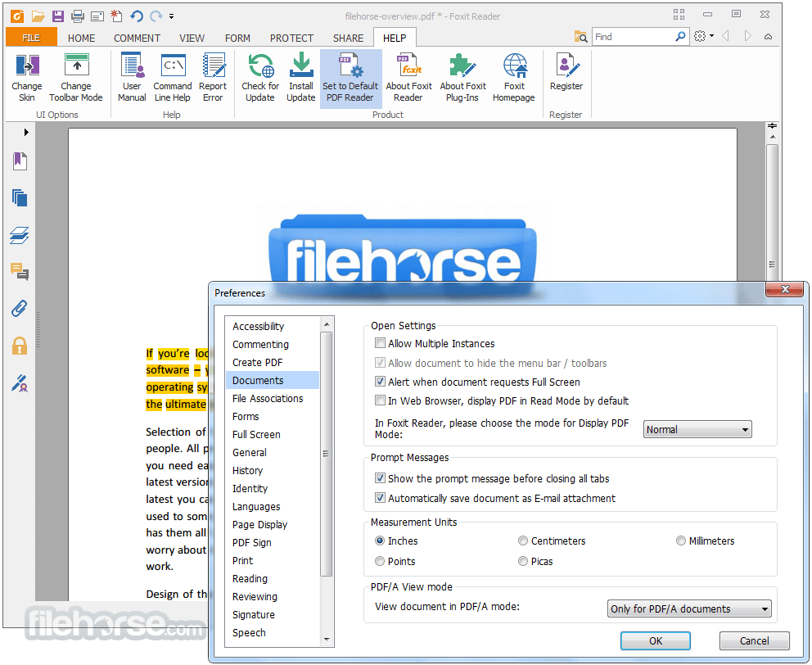Open the Display PDF Mode dropdown showing Normal
This screenshot has height=665, width=812.
pos(697,429)
